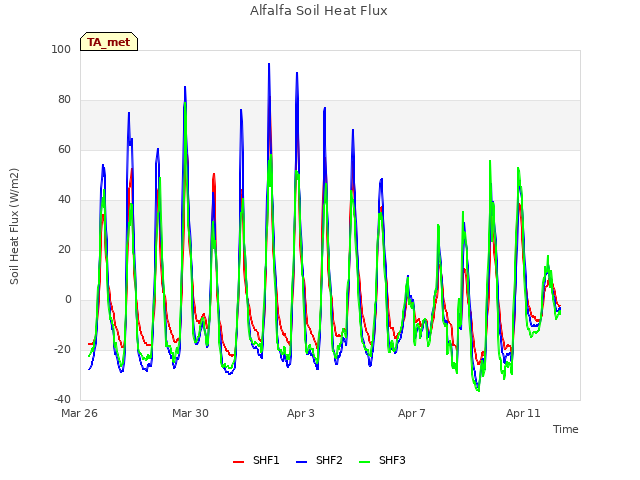Click the red SHF1 legend swatch
Viewport: 640px width, 480px height.
(238, 462)
